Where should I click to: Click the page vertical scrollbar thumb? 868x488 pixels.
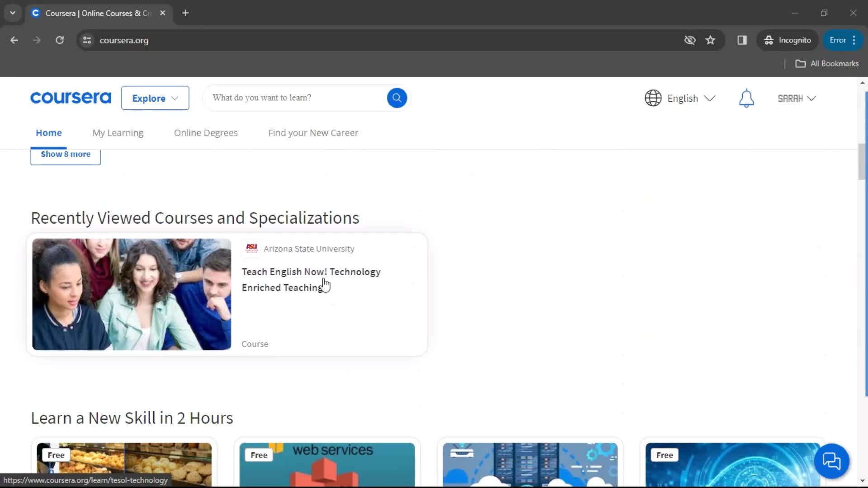862,162
